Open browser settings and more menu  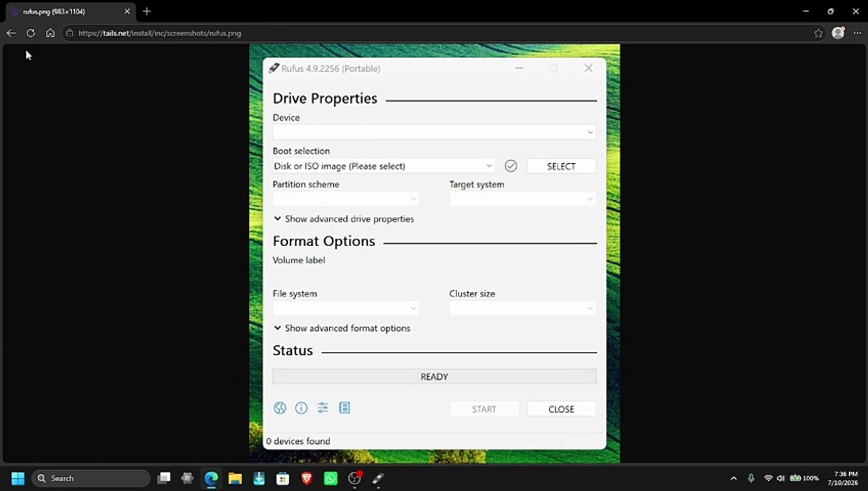coord(858,33)
